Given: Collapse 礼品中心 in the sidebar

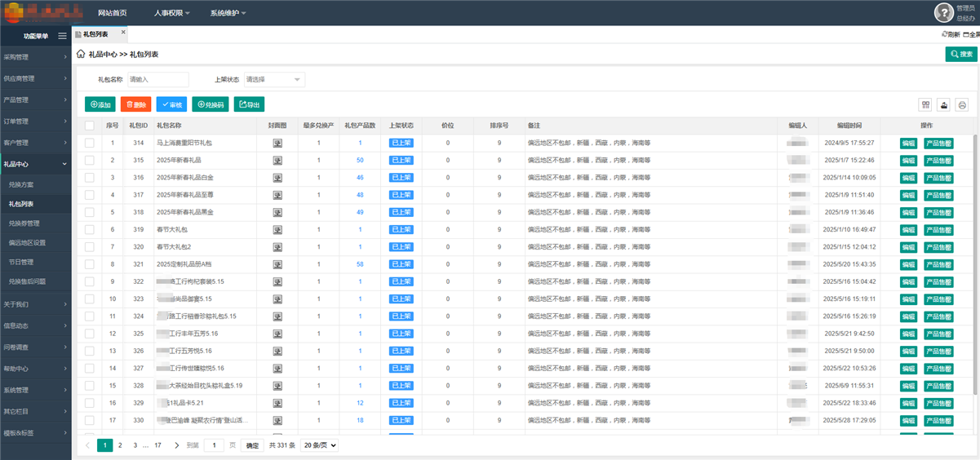Looking at the screenshot, I should tap(36, 164).
